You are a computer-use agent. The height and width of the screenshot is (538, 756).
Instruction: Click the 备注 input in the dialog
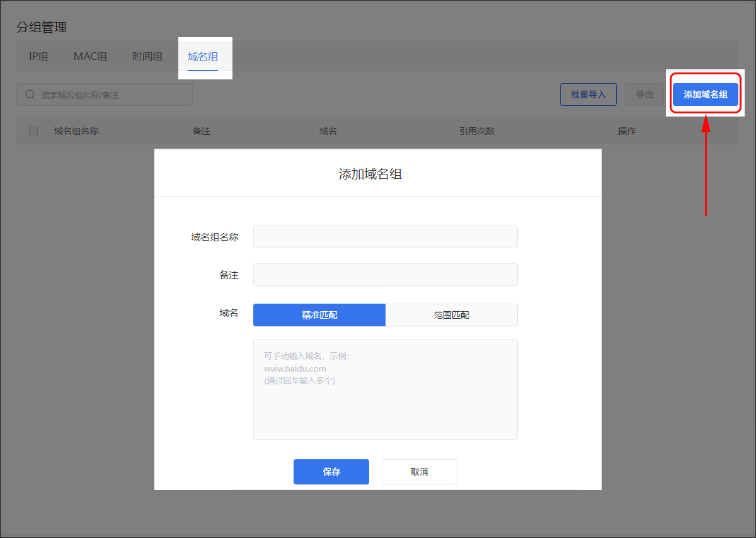[x=385, y=275]
